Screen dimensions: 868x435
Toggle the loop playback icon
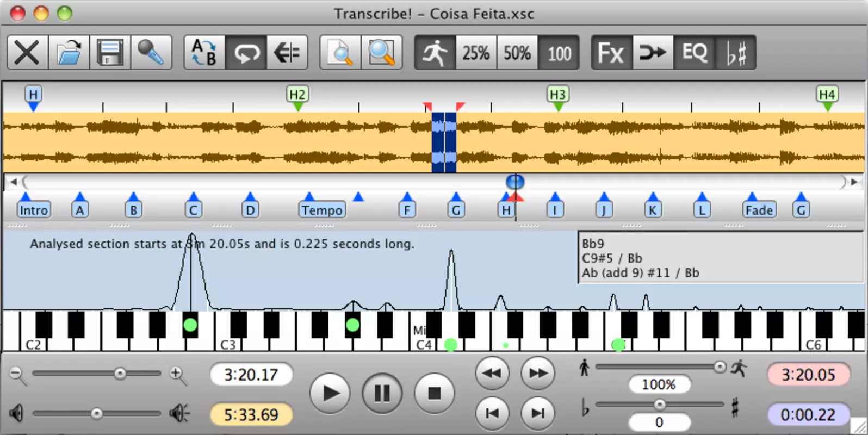[x=246, y=53]
